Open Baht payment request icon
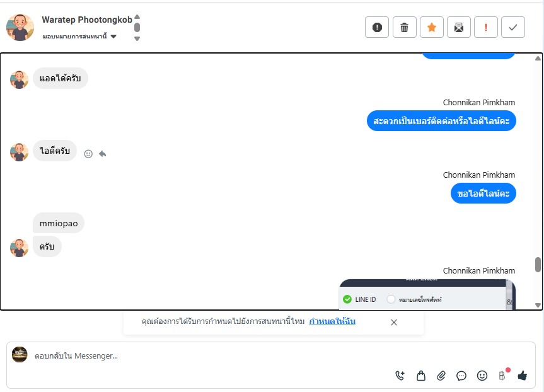The height and width of the screenshot is (392, 544). (502, 376)
